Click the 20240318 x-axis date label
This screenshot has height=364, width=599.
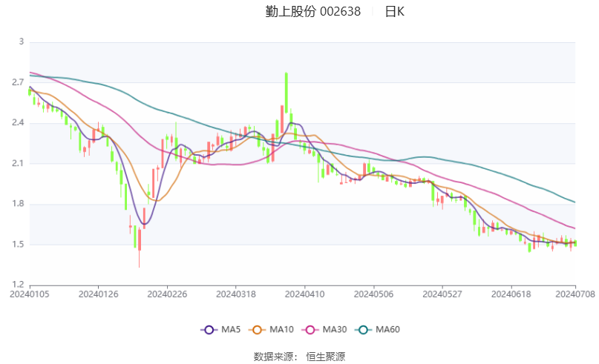click(236, 294)
